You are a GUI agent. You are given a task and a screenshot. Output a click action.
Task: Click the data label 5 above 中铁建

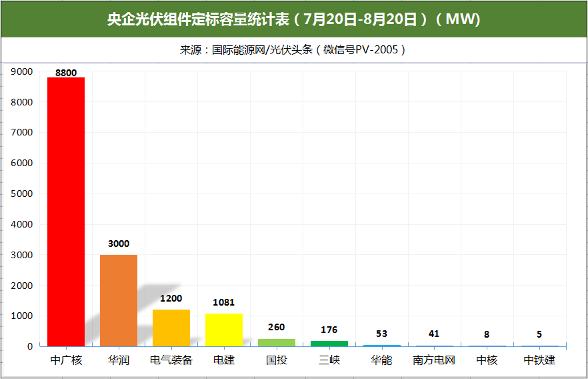[539, 334]
